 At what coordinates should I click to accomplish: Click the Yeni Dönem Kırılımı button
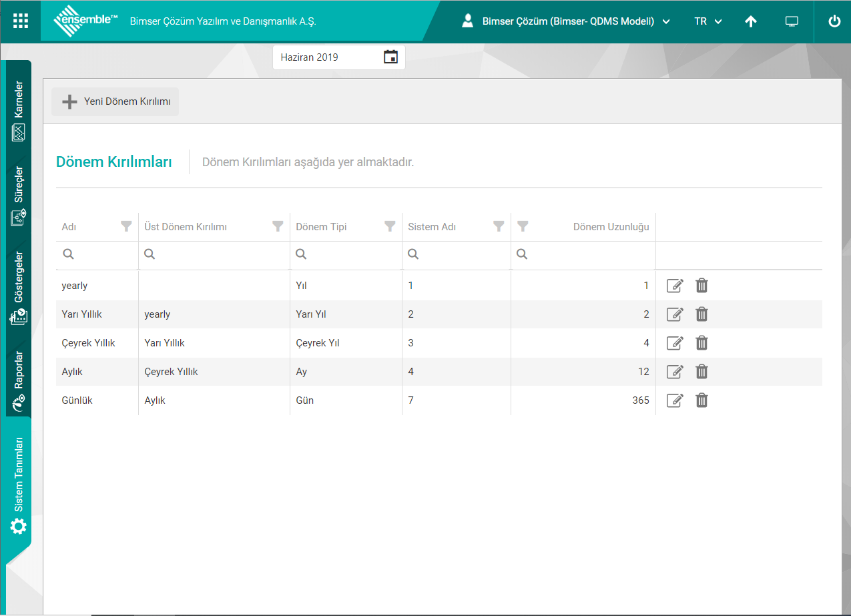115,102
